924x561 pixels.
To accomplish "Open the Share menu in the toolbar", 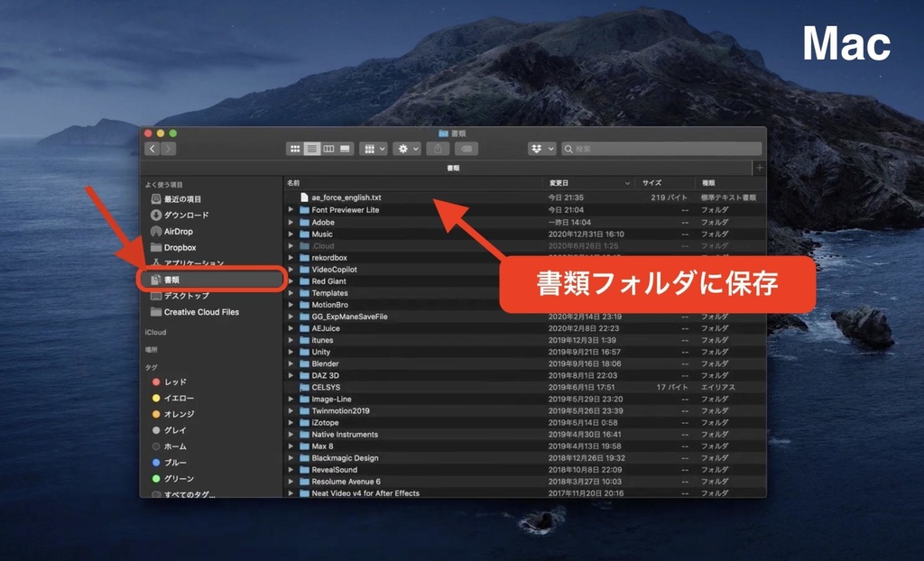I will [438, 148].
